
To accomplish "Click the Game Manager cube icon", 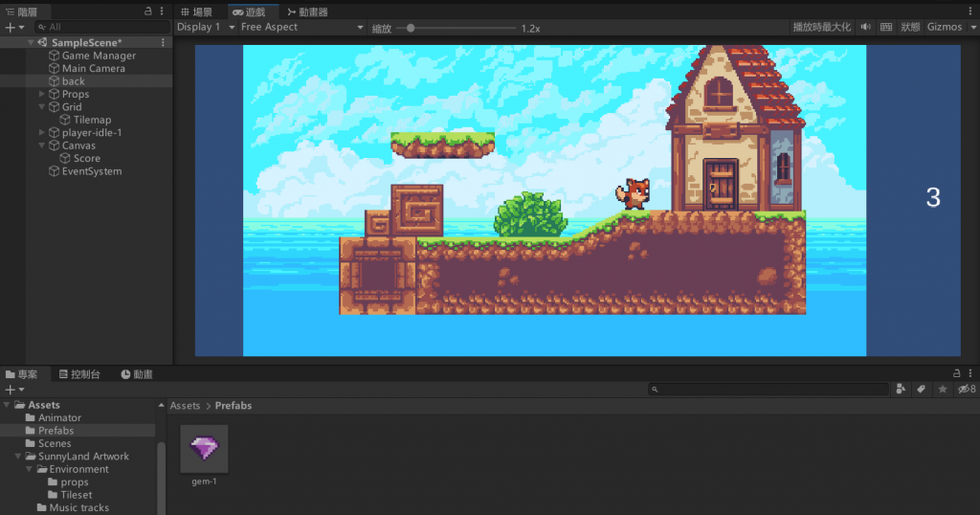I will (55, 56).
